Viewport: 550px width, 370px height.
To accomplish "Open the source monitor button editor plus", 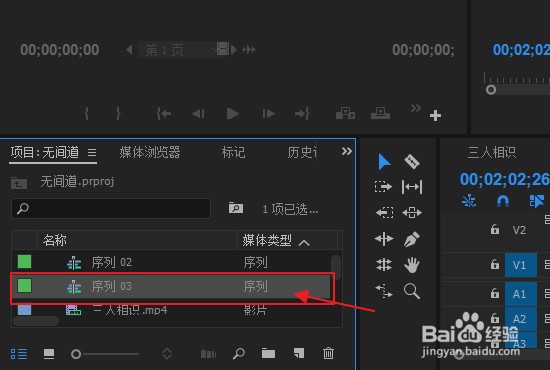I will click(x=435, y=115).
